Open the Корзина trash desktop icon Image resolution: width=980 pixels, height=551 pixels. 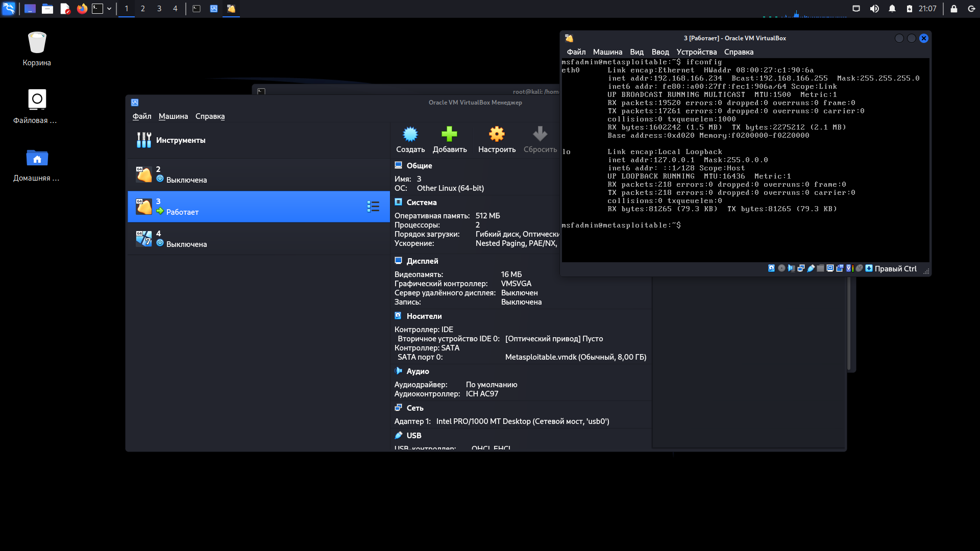(x=37, y=49)
